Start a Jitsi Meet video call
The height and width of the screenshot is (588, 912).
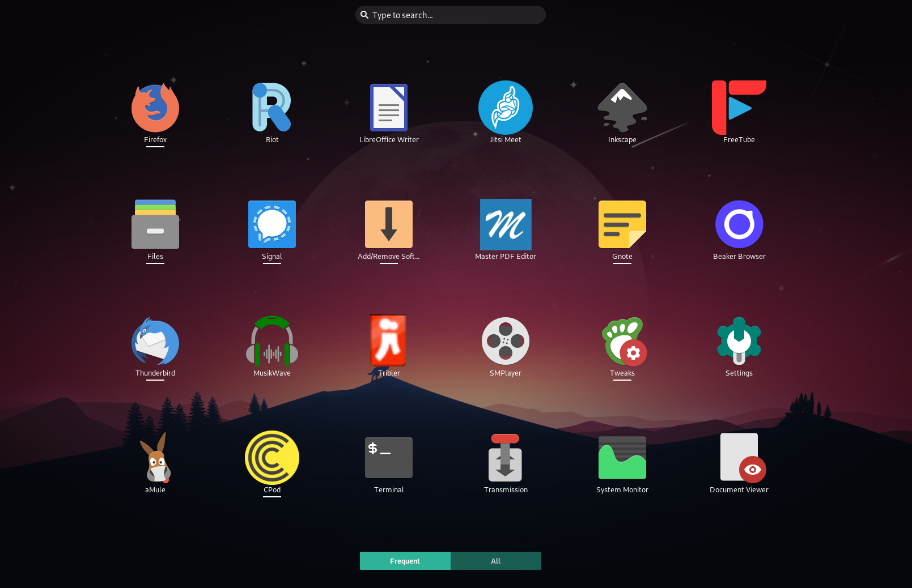tap(505, 108)
